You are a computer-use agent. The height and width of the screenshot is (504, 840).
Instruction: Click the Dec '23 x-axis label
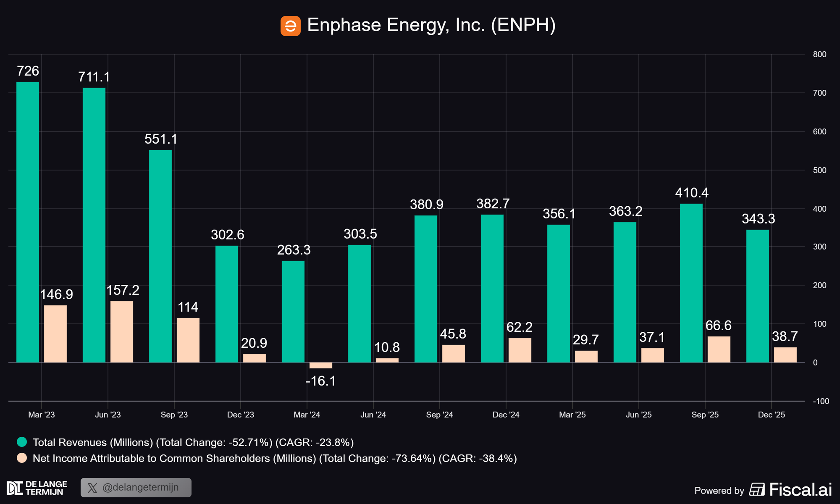pos(241,415)
